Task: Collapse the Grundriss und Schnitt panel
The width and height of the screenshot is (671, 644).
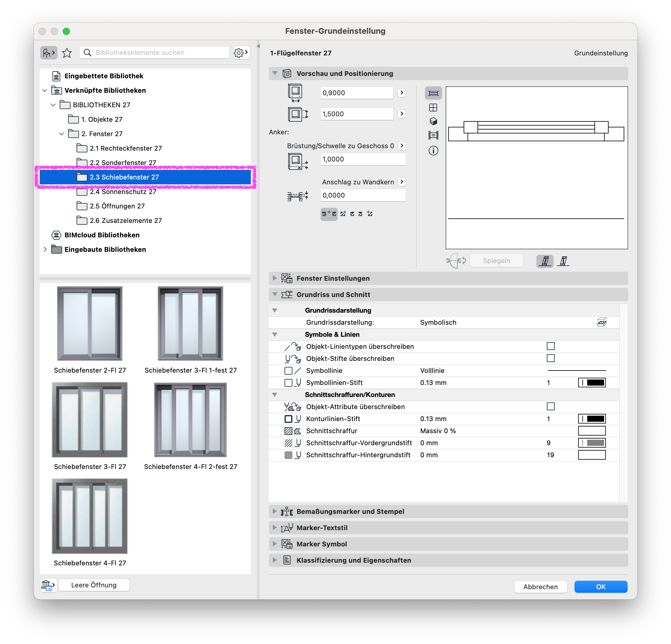Action: [x=275, y=295]
